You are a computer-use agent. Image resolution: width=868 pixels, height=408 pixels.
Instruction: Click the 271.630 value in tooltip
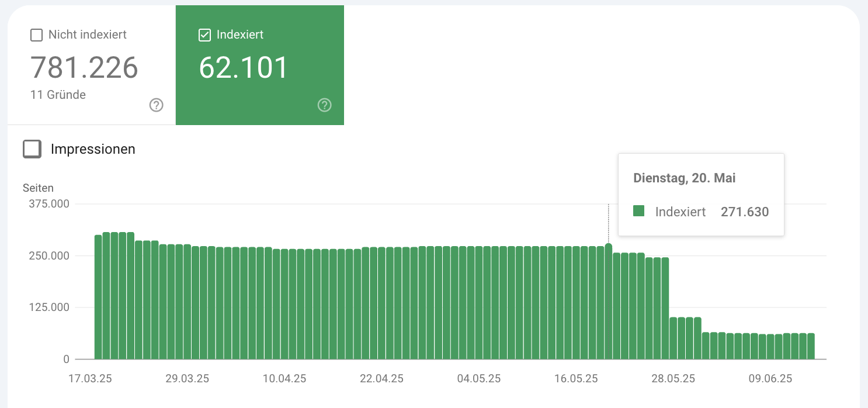[745, 212]
